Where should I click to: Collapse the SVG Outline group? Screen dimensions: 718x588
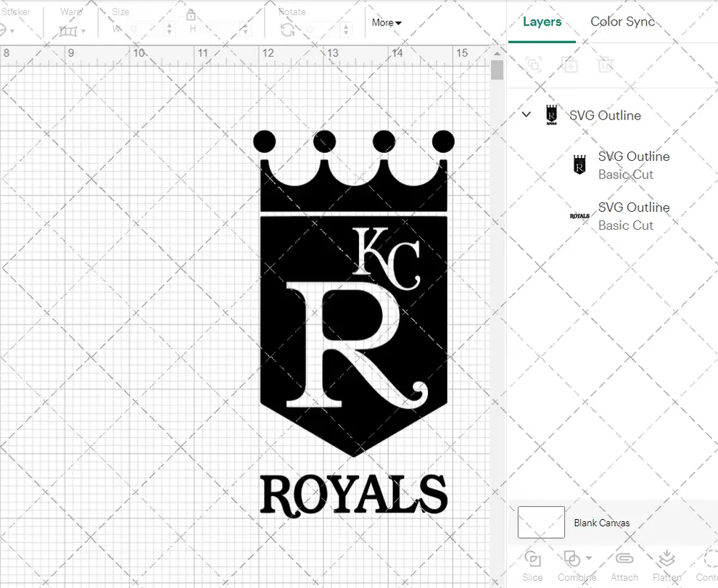(x=526, y=115)
